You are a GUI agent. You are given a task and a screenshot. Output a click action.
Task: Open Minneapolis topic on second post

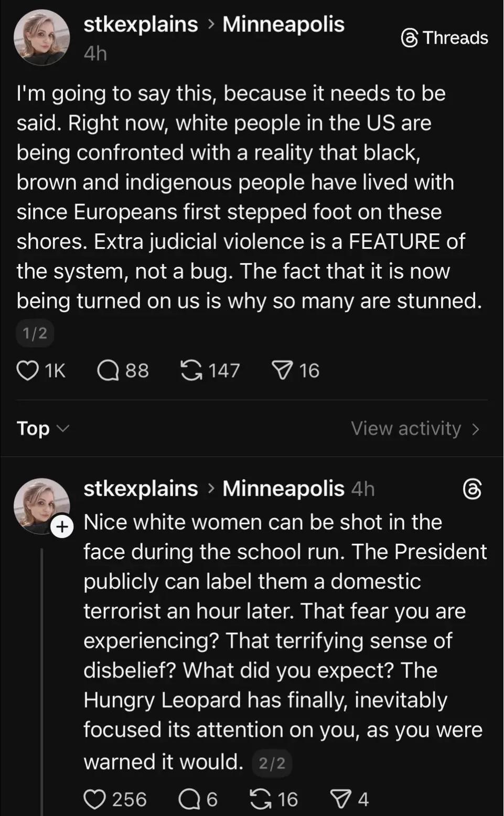click(283, 489)
